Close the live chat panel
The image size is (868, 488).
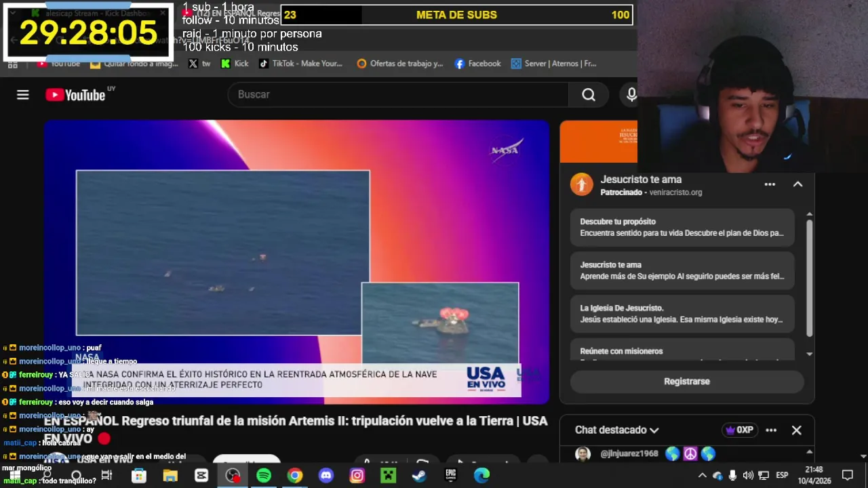tap(797, 430)
